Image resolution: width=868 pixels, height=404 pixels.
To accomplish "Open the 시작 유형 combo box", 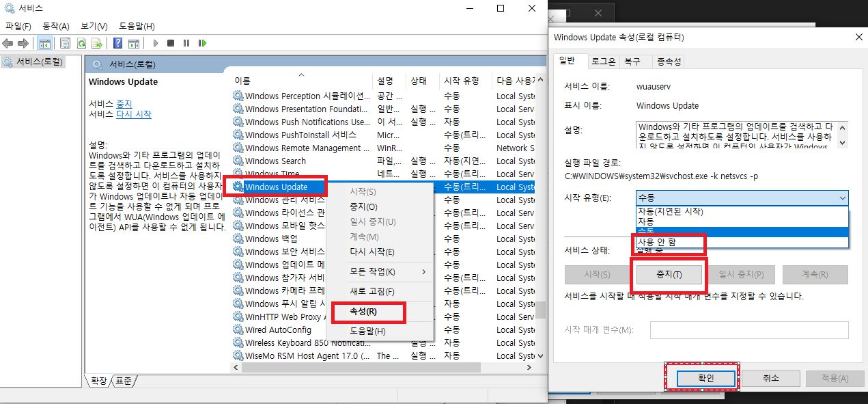I will pos(742,198).
